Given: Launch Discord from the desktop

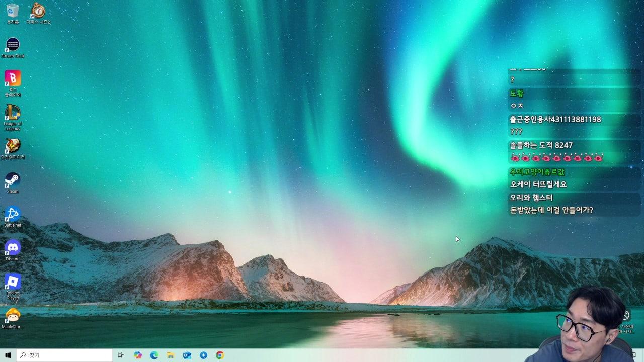Looking at the screenshot, I should 13,250.
